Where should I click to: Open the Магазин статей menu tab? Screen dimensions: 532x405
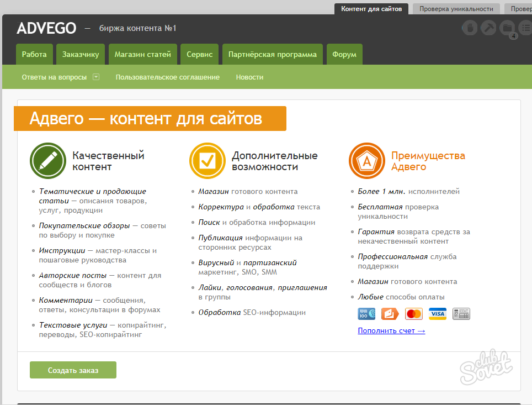coord(142,54)
